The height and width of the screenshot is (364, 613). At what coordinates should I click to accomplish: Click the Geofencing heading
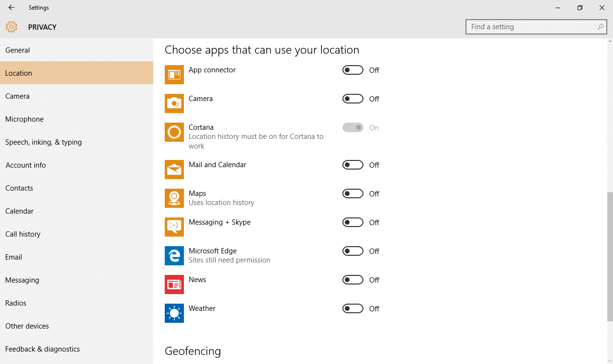193,351
